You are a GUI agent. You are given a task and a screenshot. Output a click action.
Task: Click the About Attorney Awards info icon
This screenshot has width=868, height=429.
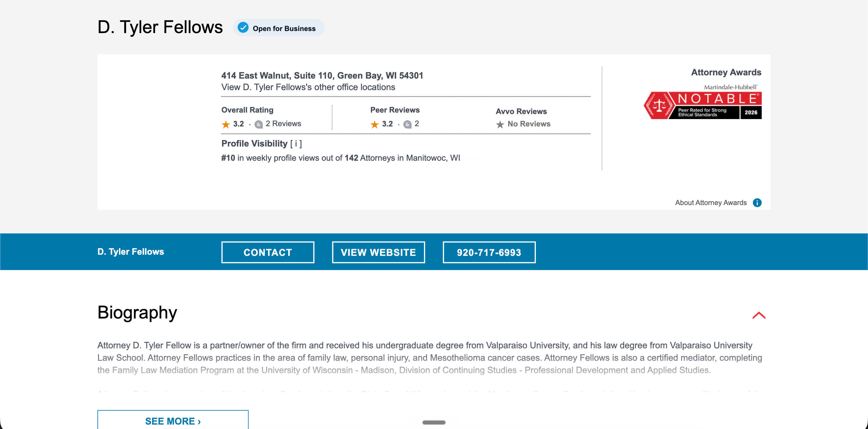pyautogui.click(x=757, y=203)
